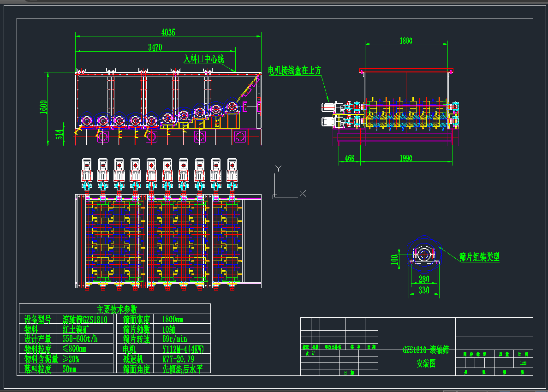Pick the 减速机 label
This screenshot has width=548, height=392.
pos(133,359)
